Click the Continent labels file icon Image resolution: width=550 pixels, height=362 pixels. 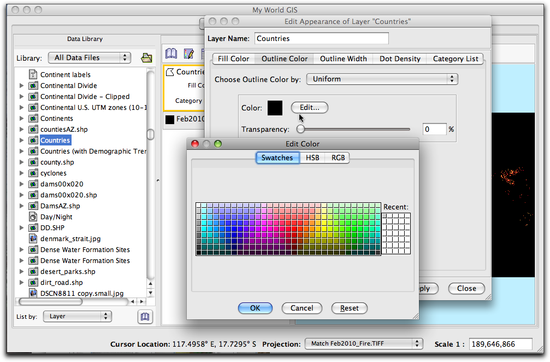click(33, 74)
